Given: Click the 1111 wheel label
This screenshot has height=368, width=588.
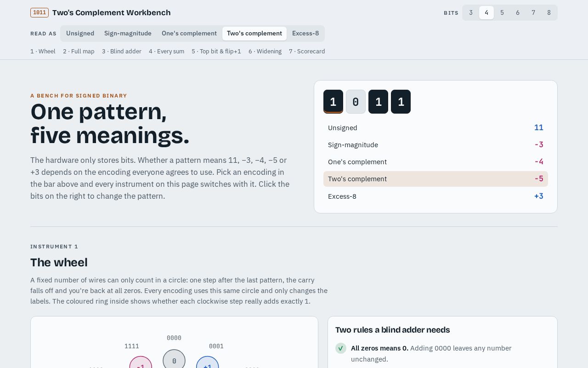Looking at the screenshot, I should (132, 346).
